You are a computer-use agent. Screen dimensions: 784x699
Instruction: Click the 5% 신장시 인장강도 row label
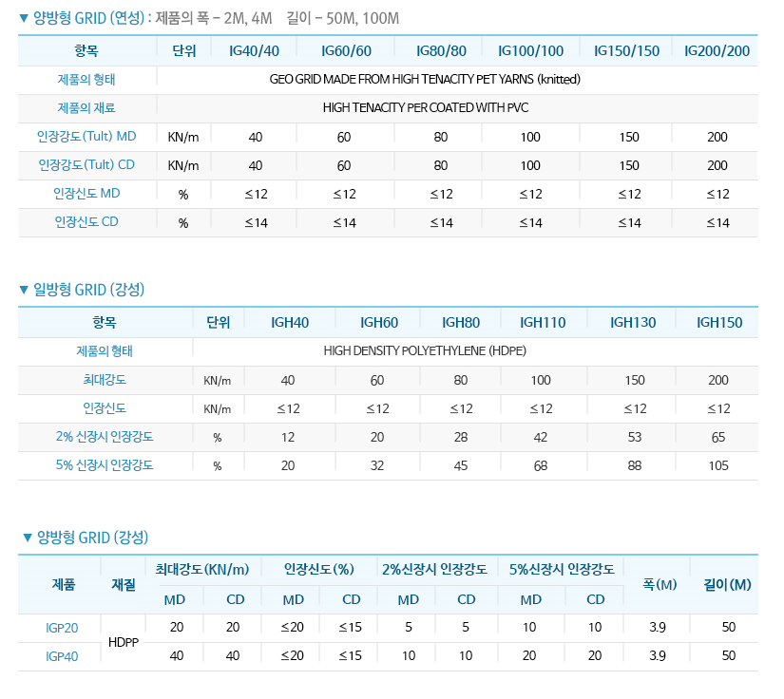point(105,465)
